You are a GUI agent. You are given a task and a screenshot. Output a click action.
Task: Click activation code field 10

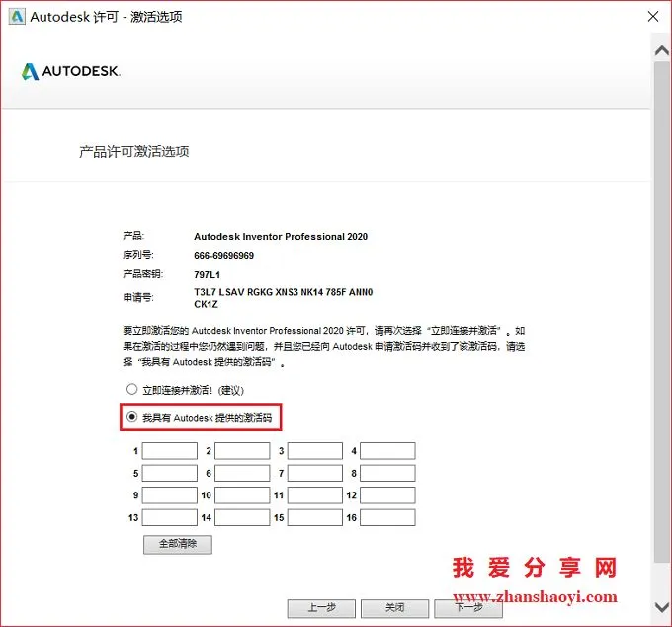pyautogui.click(x=242, y=494)
